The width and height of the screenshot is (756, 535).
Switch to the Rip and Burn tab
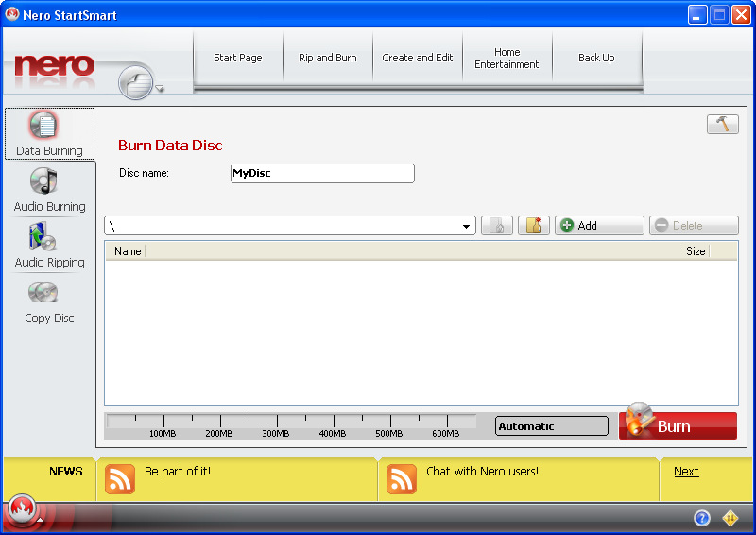(x=328, y=58)
